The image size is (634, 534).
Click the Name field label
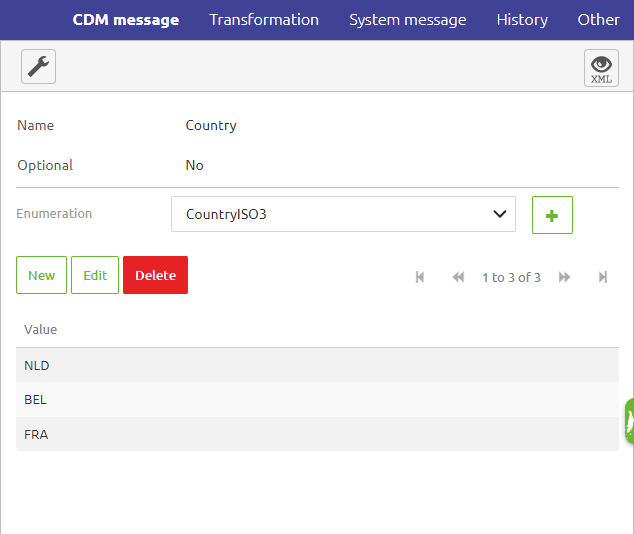[36, 125]
